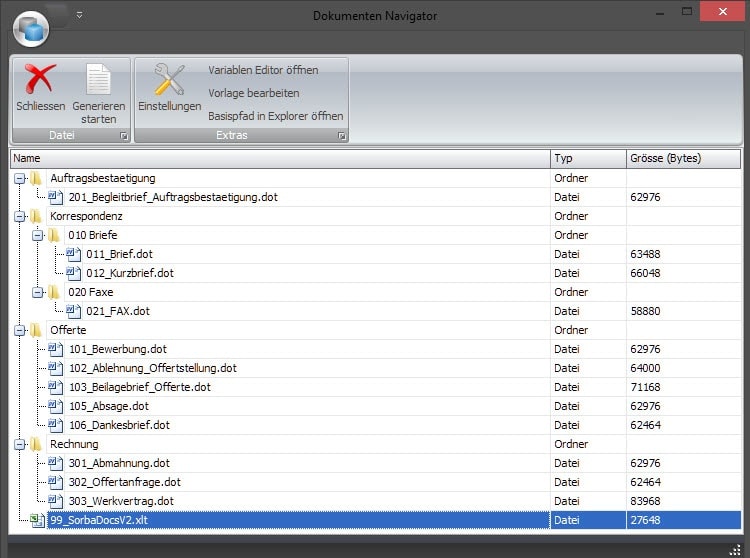This screenshot has width=750, height=558.
Task: Open the quick access toolbar dropdown arrow
Action: (79, 15)
